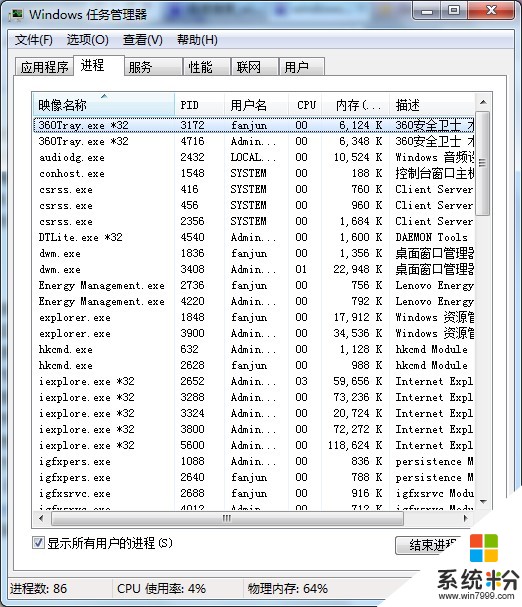The height and width of the screenshot is (607, 522).
Task: Click the vertical scrollbar down arrow
Action: 483,501
